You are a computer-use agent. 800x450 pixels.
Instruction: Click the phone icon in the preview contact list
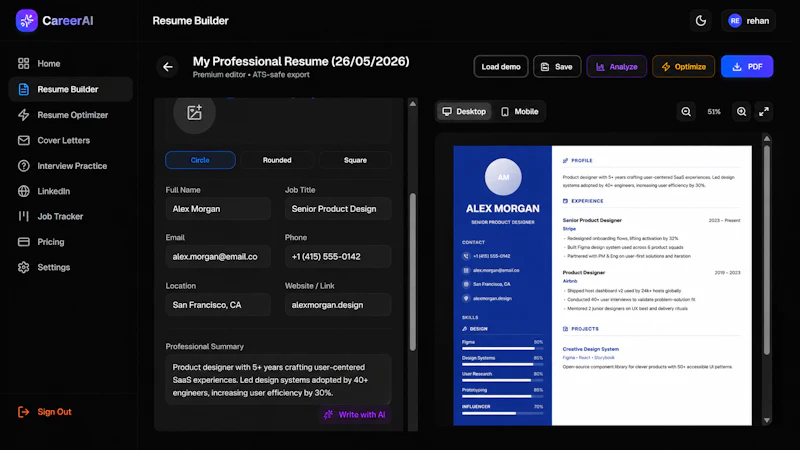tap(466, 256)
